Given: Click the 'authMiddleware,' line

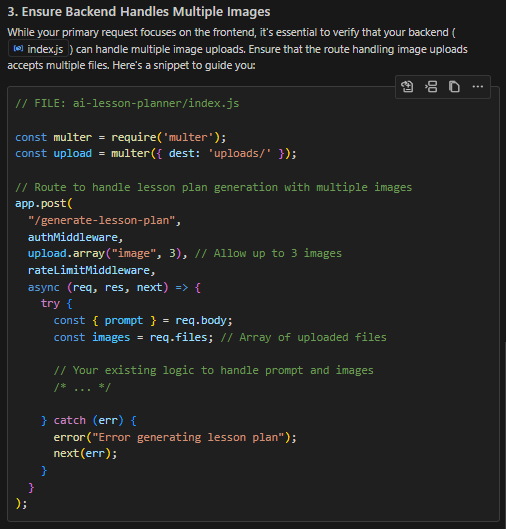Looking at the screenshot, I should [x=76, y=237].
